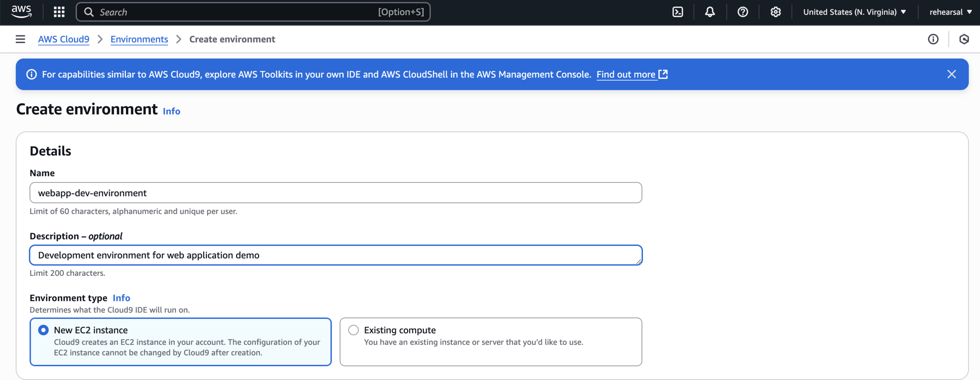Click the 'Limit of 60 characters' hint text
980x380 pixels.
133,211
